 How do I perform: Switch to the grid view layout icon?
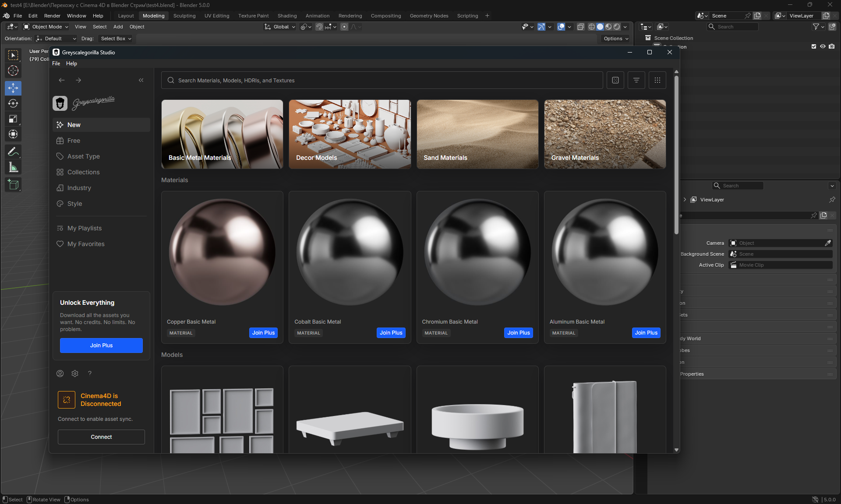657,80
